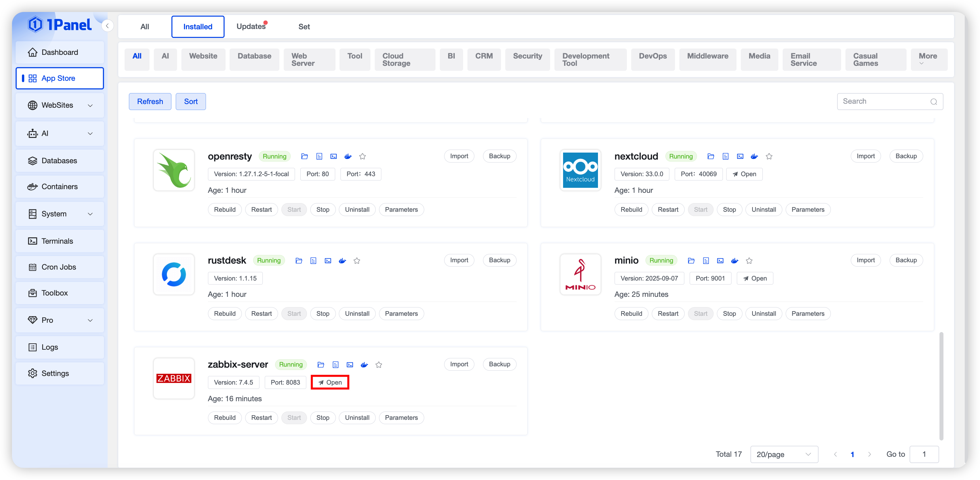Open the nextcloud log document icon
The image size is (980, 480).
tap(726, 157)
